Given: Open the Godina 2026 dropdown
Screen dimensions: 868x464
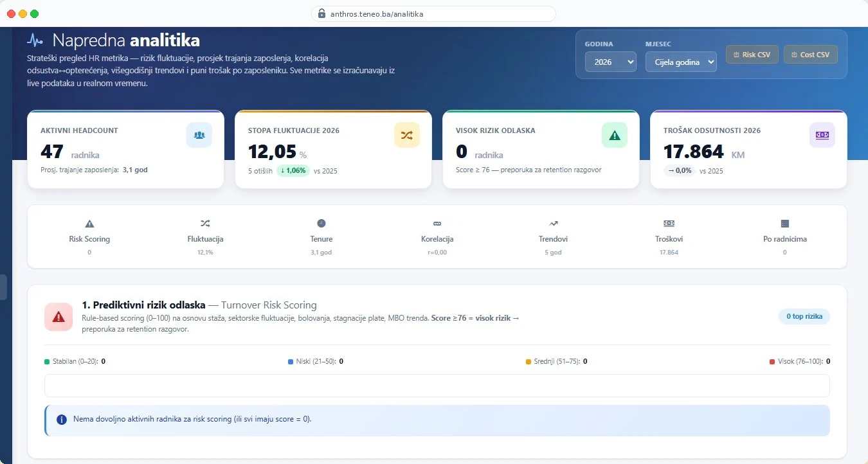Looking at the screenshot, I should point(610,62).
